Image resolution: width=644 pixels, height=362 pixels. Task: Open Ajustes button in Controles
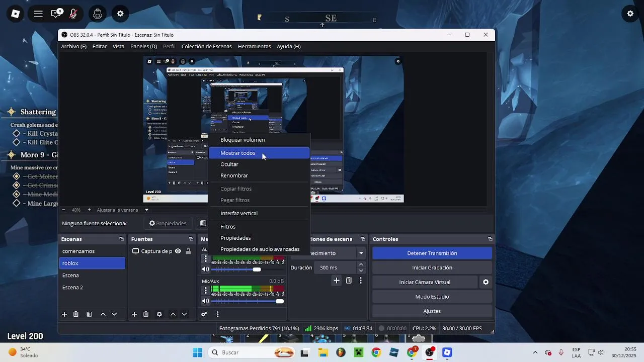(432, 311)
